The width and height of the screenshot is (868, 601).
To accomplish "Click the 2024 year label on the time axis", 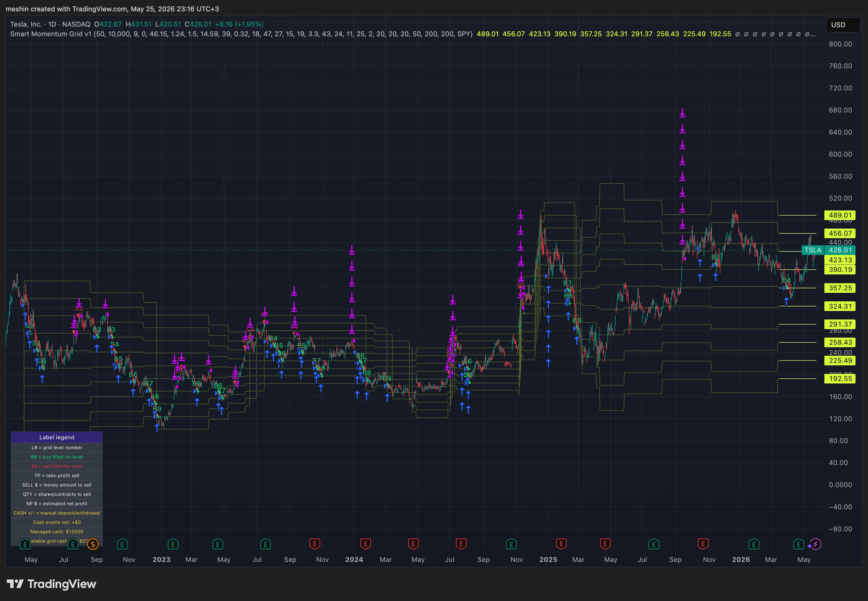I will coord(354,560).
